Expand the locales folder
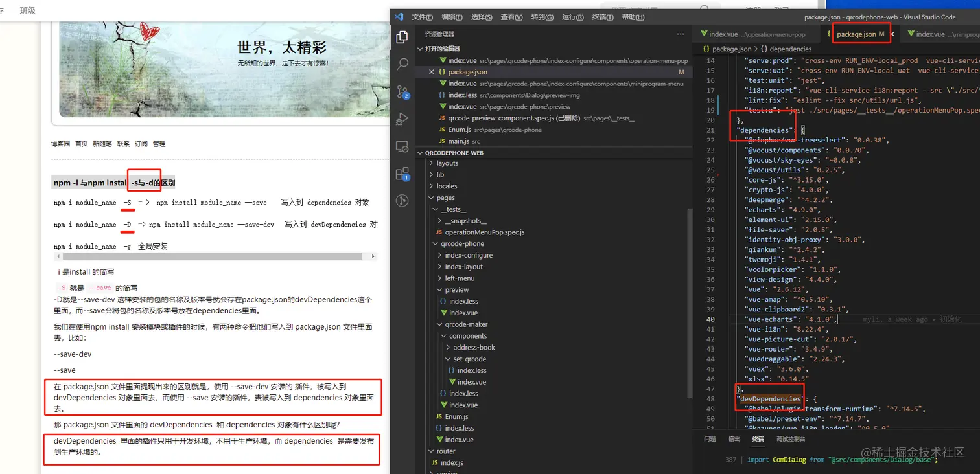 point(447,186)
